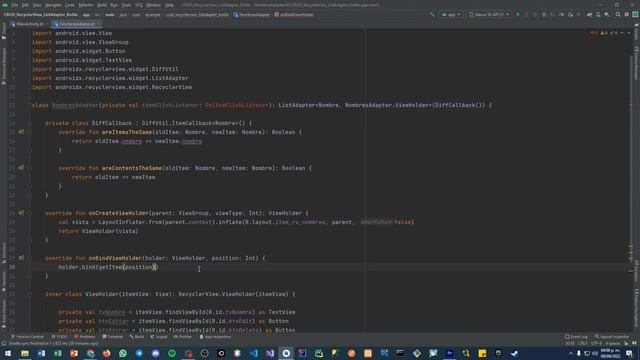The width and height of the screenshot is (640, 360).
Task: Click the project root breadcrumb CRUD_RecyclerView_ListAdapter_Kotlin
Action: [40, 15]
